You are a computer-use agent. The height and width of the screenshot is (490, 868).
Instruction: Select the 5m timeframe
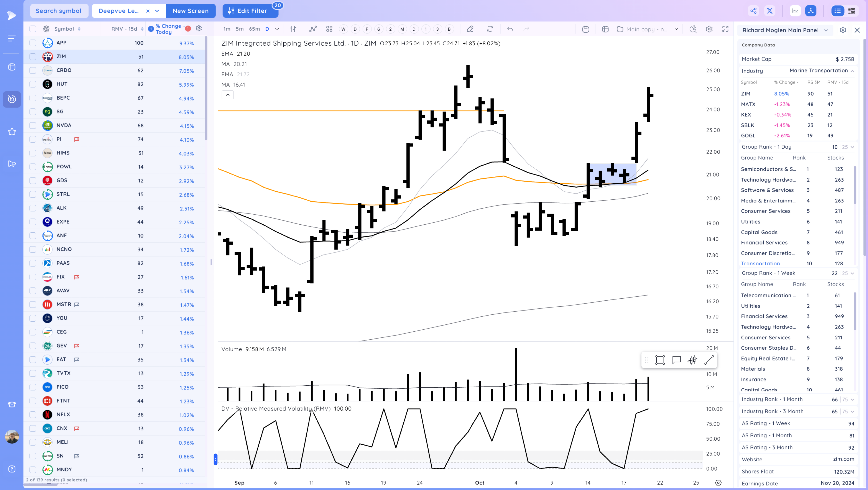[240, 29]
